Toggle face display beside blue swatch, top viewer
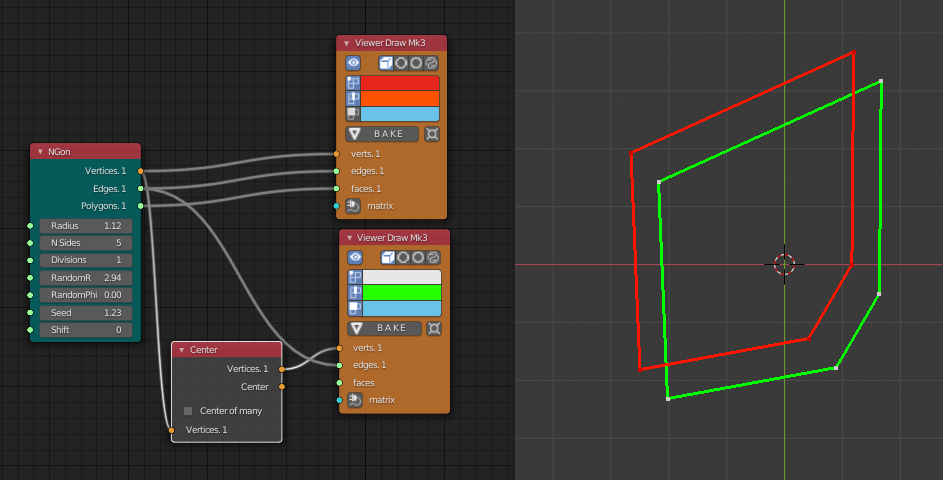943x480 pixels. (x=353, y=114)
